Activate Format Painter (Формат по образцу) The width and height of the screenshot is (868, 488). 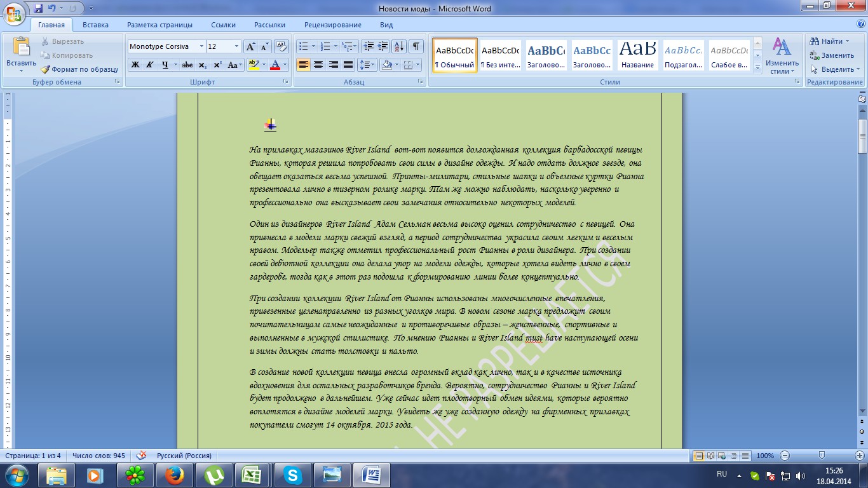(x=80, y=69)
